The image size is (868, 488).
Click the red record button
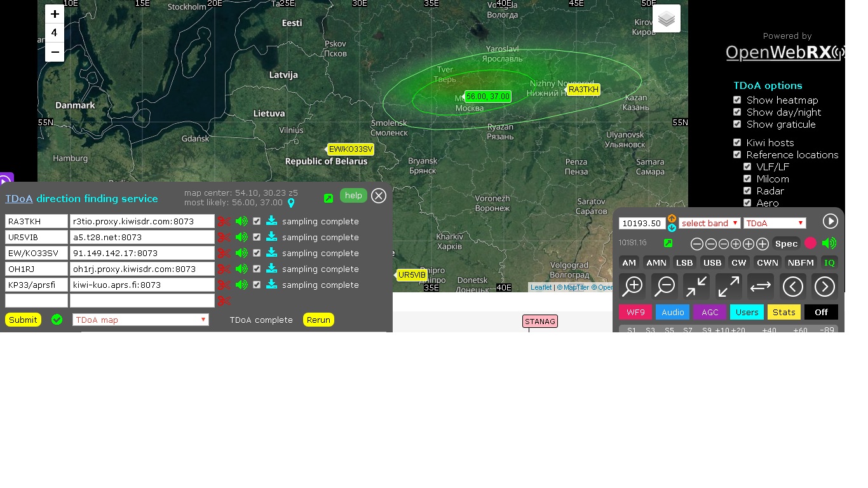tap(810, 243)
